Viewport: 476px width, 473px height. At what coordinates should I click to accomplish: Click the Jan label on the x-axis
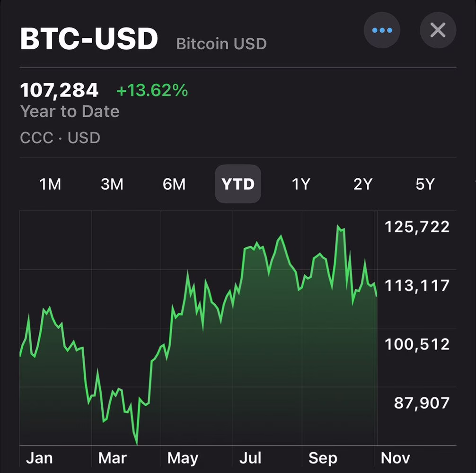39,457
